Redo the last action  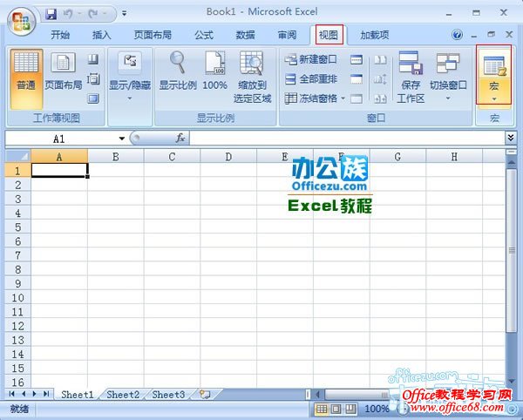point(93,14)
